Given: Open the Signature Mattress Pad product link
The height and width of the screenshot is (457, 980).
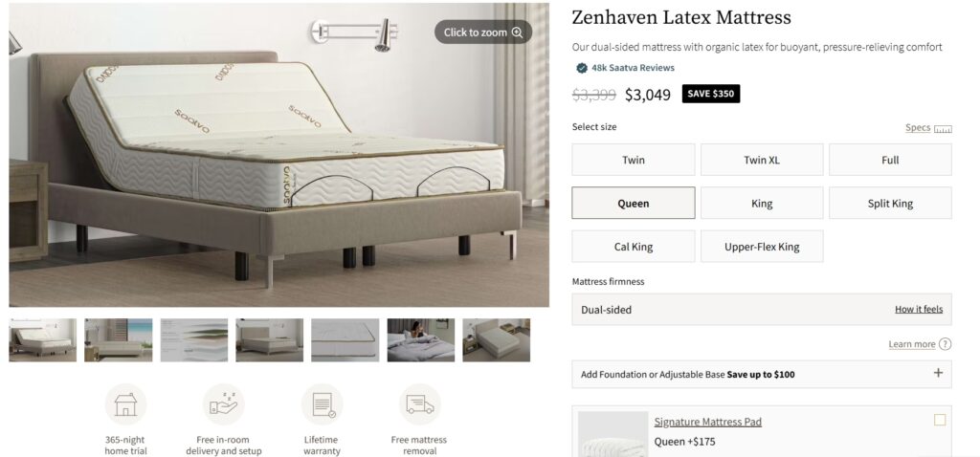Looking at the screenshot, I should (708, 422).
